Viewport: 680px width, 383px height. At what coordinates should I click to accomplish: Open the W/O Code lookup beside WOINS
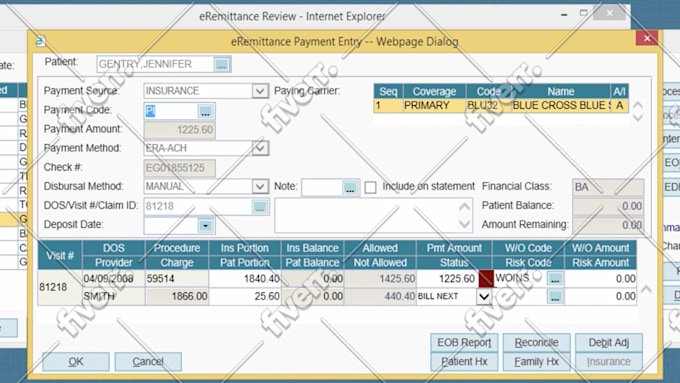(555, 278)
